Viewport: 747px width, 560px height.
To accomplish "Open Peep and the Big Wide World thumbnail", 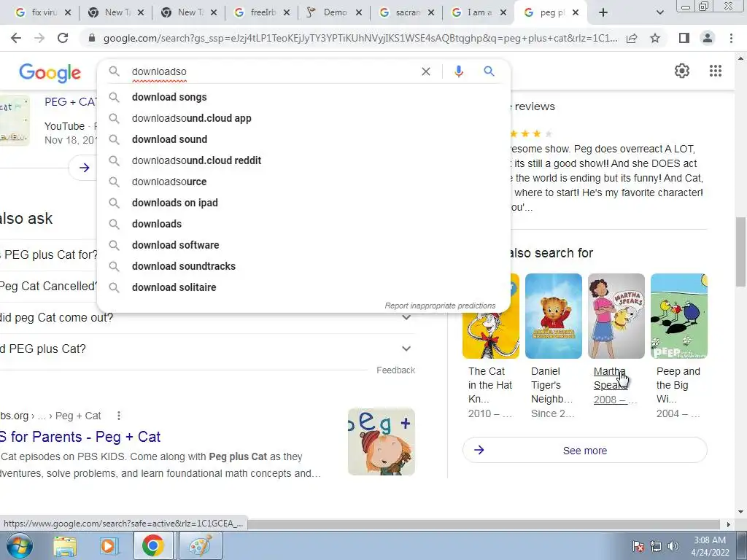I will pos(679,316).
